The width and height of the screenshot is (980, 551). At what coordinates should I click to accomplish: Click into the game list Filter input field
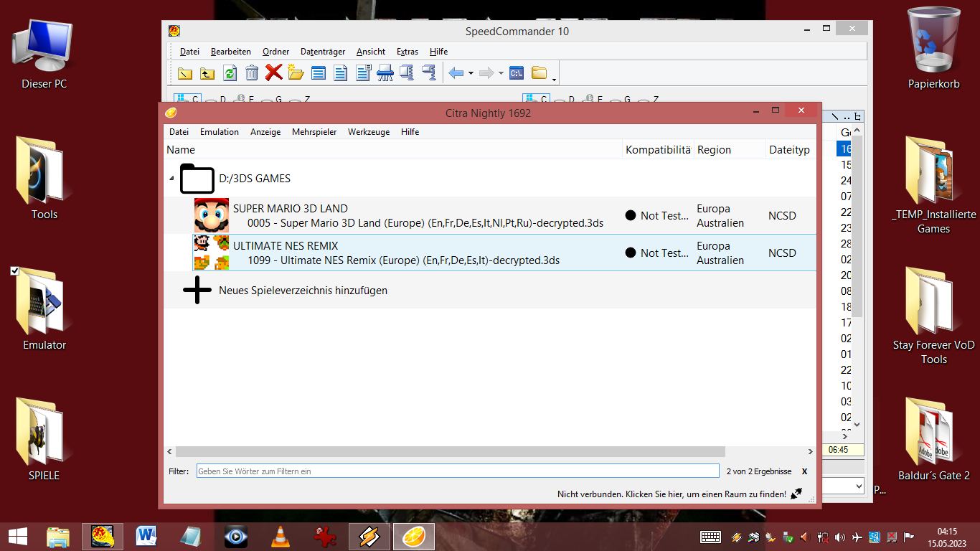(458, 471)
